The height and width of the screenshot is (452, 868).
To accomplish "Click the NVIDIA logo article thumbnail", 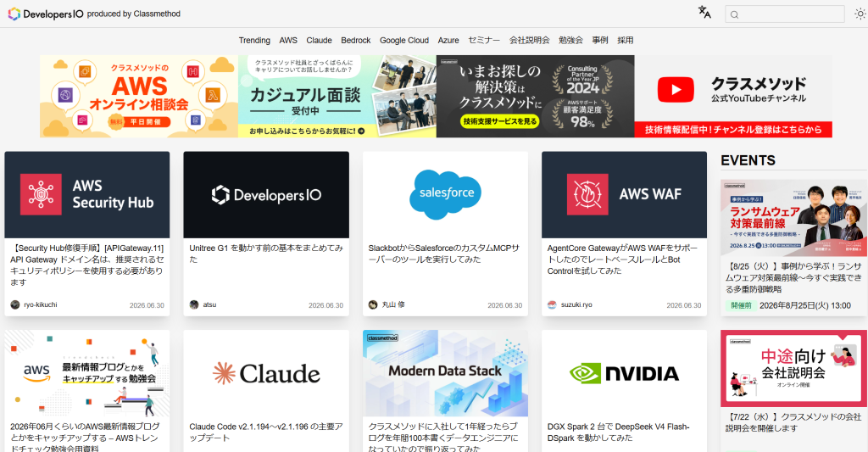I will click(624, 373).
